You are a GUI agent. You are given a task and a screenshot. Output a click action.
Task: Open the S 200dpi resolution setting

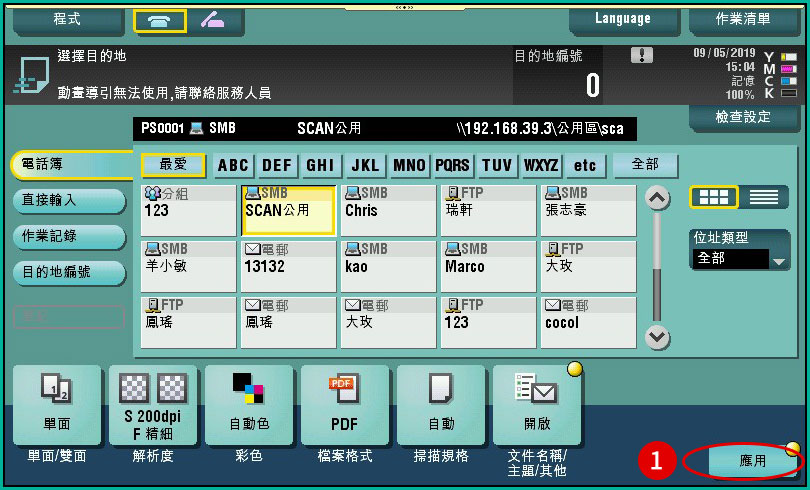[x=153, y=405]
